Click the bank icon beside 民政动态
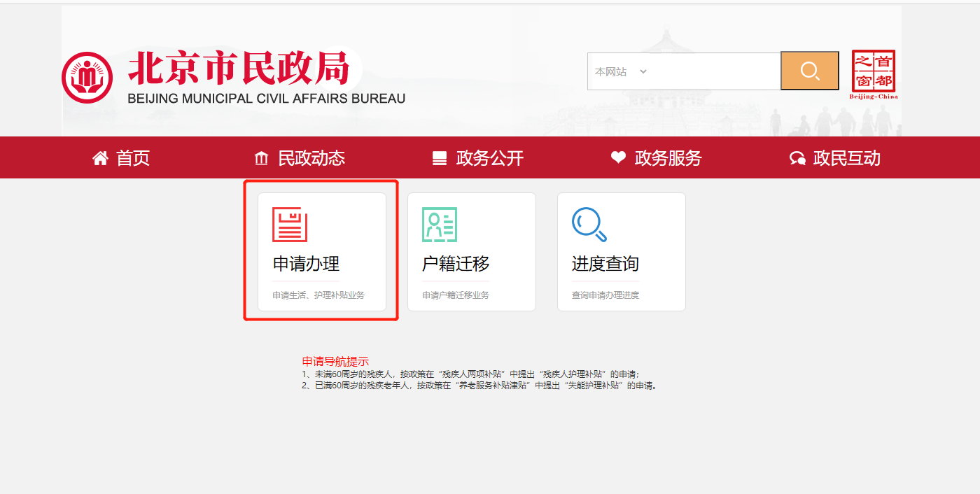The width and height of the screenshot is (980, 494). (x=262, y=157)
